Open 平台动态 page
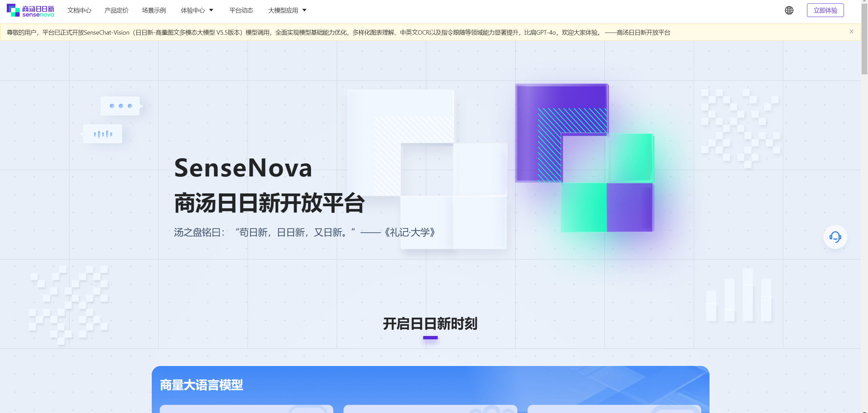 241,10
